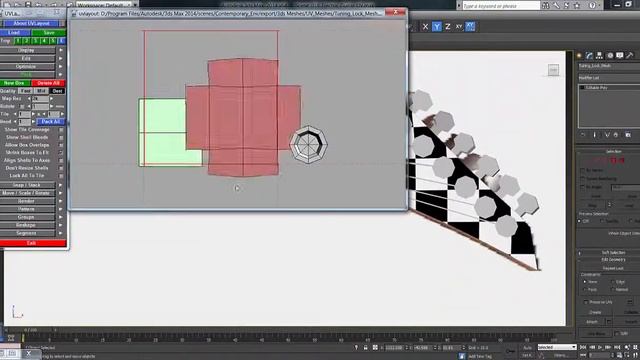Image resolution: width=640 pixels, height=360 pixels.
Task: Click the Pack All button
Action: 51,122
